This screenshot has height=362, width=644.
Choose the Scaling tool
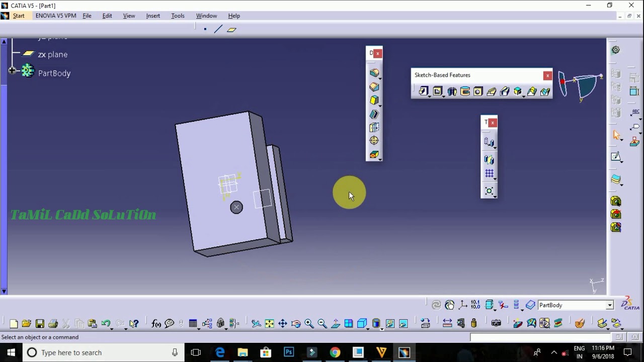click(489, 191)
